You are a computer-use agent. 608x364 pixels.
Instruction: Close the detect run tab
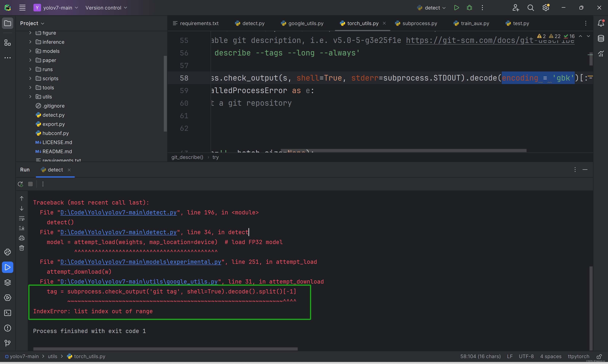coord(69,170)
